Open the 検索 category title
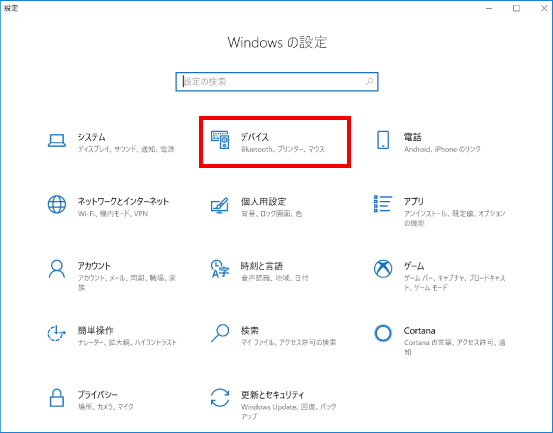Viewport: 553px width, 433px height. pyautogui.click(x=250, y=330)
